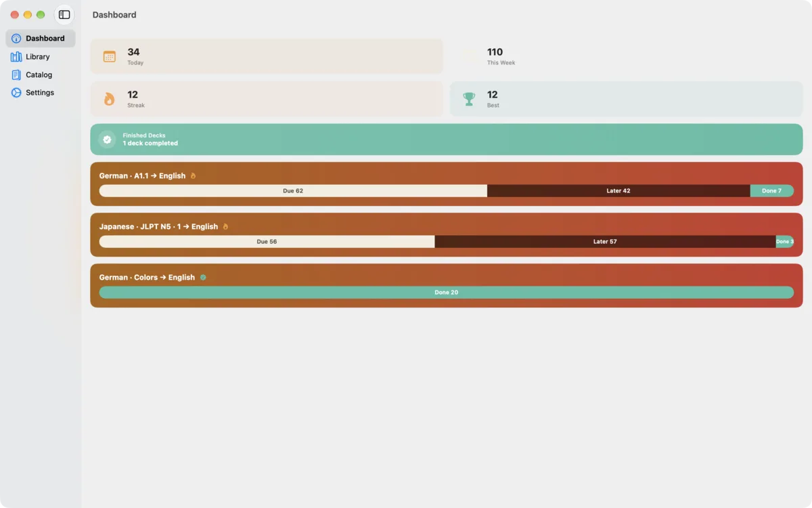
Task: Click the Dashboard window title
Action: click(x=114, y=15)
